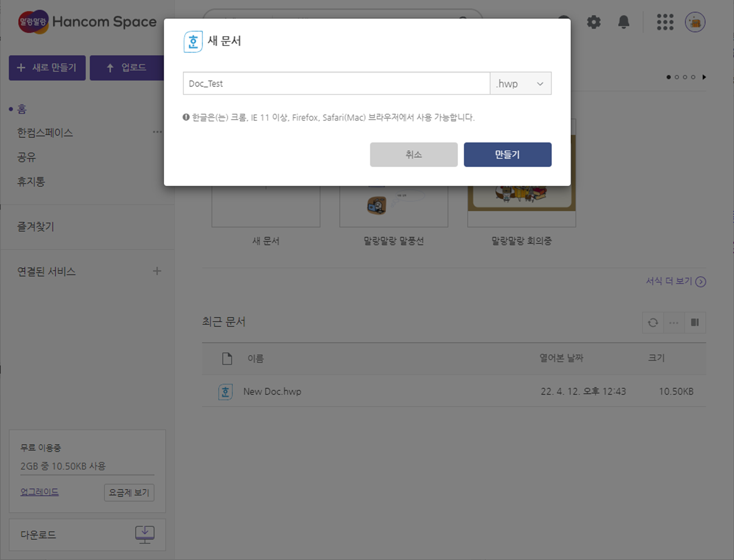Sort by 이름 column header
734x560 pixels.
256,358
